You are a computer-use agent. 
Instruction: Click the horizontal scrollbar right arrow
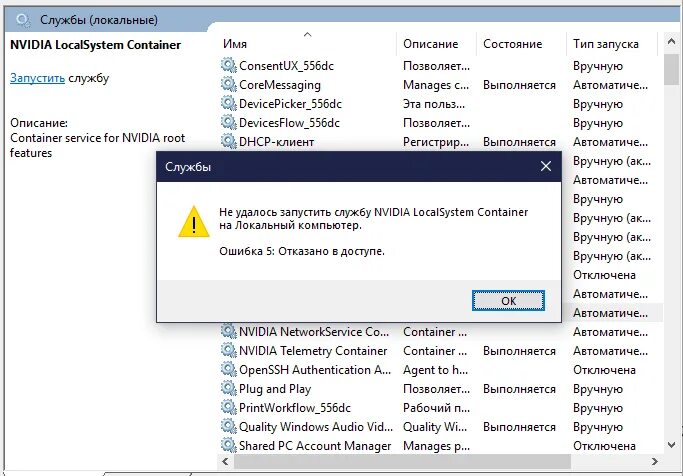click(654, 461)
